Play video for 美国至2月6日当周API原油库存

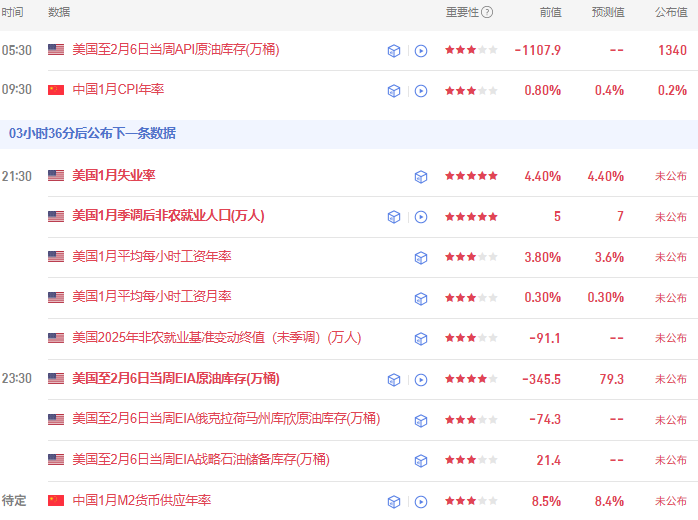pyautogui.click(x=421, y=51)
